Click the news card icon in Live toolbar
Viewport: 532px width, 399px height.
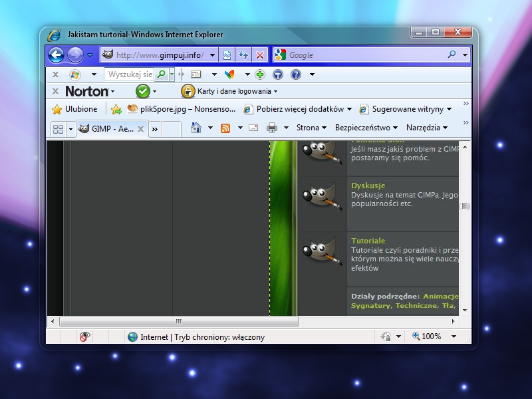(x=196, y=74)
